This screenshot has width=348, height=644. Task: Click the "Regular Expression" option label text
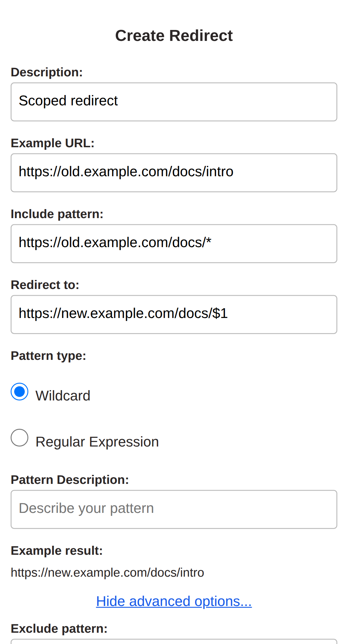97,442
